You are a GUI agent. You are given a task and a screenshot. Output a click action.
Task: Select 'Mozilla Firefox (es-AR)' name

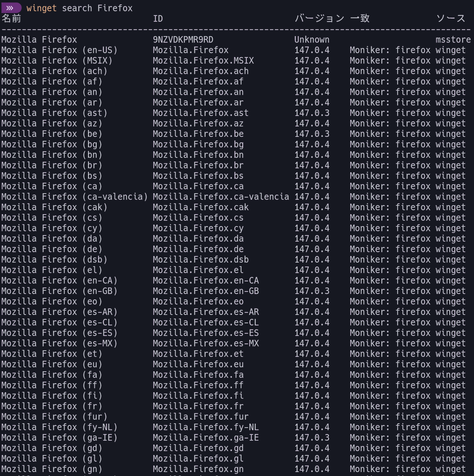click(x=59, y=312)
